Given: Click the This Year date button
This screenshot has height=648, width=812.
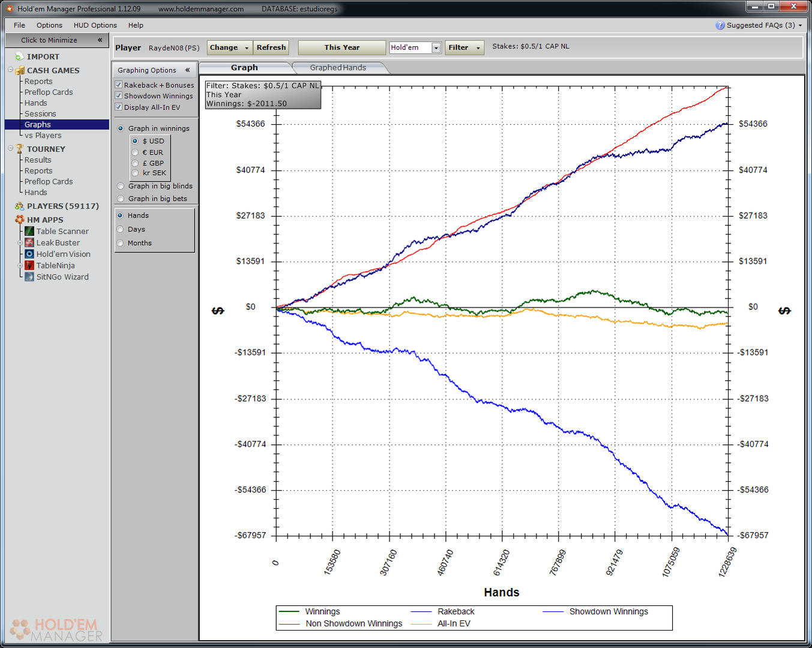Looking at the screenshot, I should (x=342, y=47).
